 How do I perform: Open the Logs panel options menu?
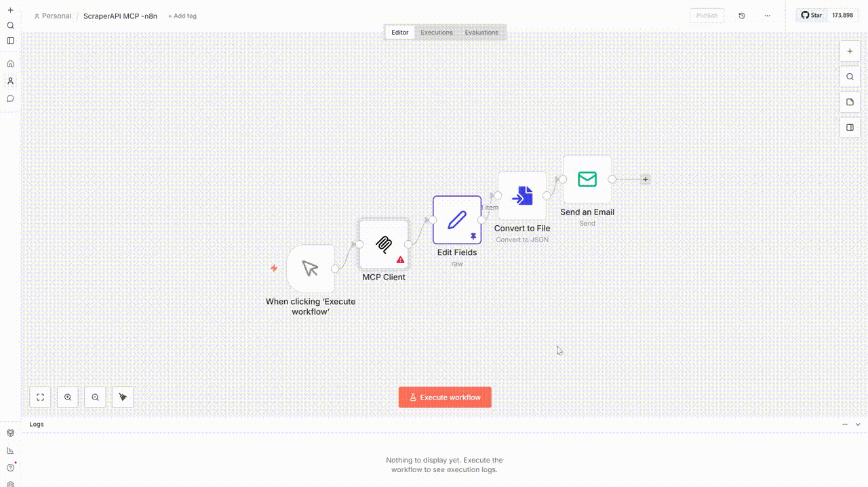point(845,425)
